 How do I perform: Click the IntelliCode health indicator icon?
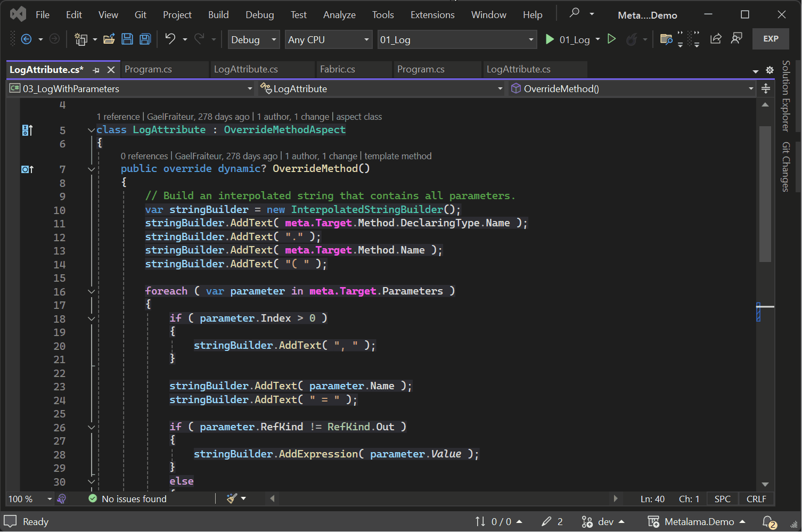[x=62, y=498]
